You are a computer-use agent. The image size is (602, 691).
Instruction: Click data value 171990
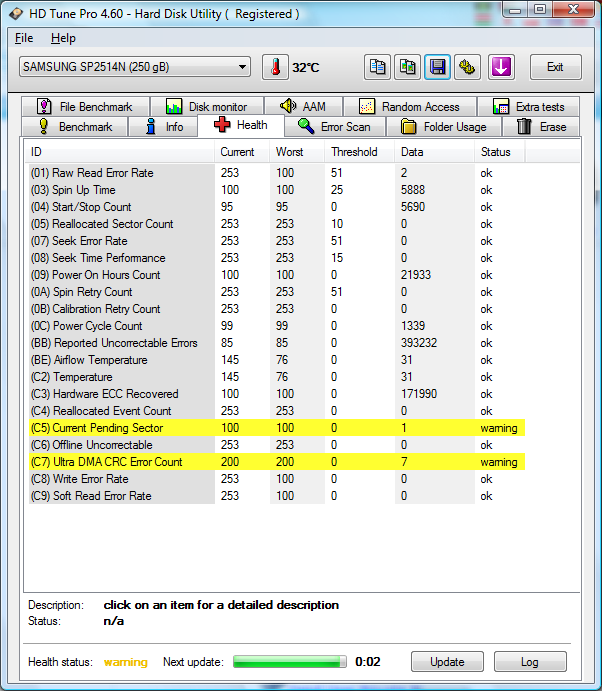coord(419,394)
